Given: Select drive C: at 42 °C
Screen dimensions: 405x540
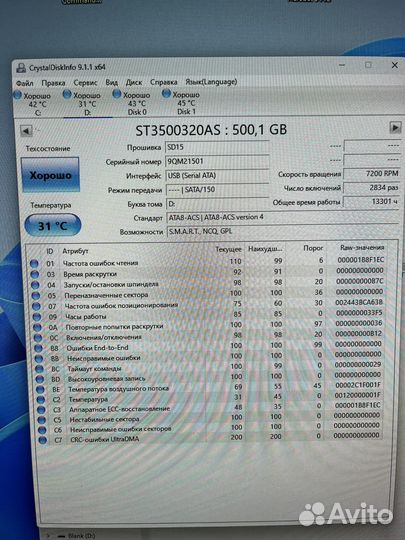Looking at the screenshot, I should click(32, 104).
